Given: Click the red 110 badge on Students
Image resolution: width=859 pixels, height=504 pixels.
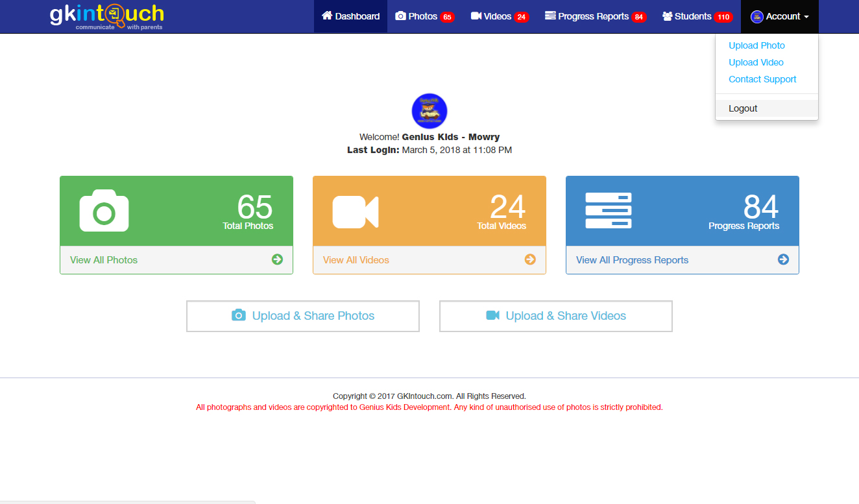Looking at the screenshot, I should point(723,17).
